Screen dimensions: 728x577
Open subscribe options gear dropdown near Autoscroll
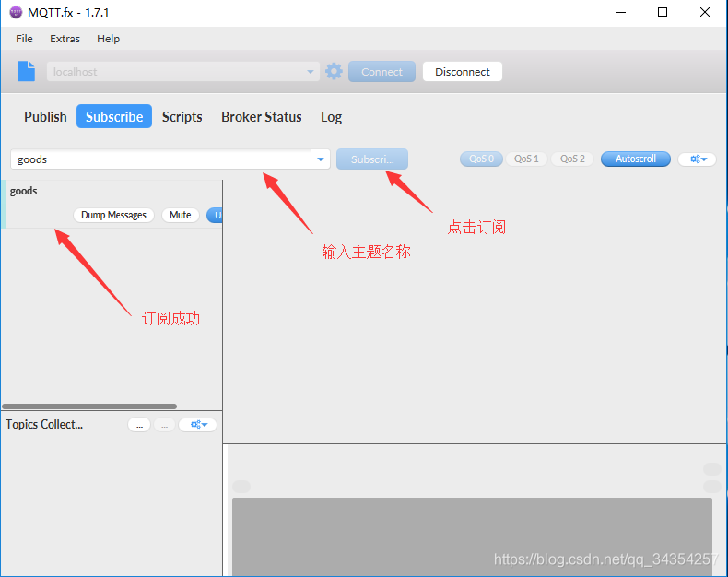point(698,159)
